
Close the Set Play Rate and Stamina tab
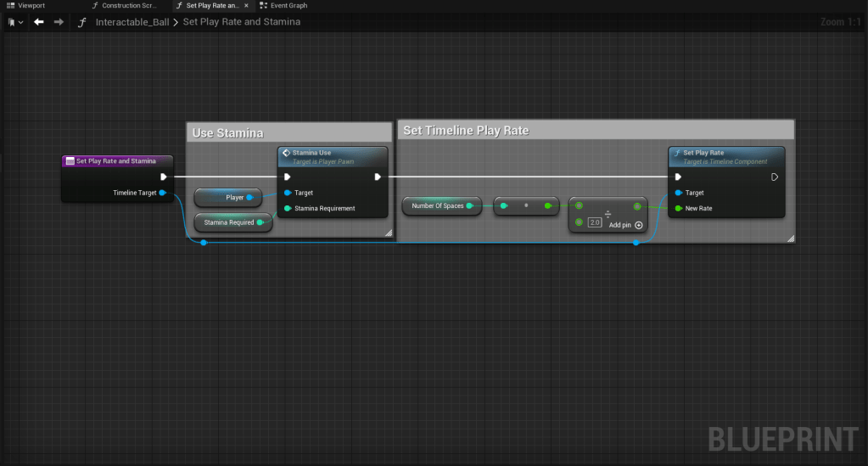[246, 5]
